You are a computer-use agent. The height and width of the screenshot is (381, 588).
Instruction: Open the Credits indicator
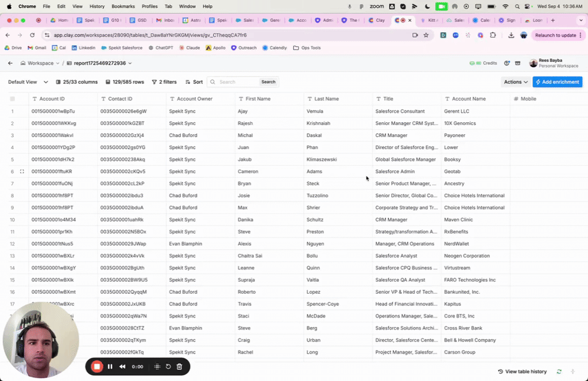(483, 63)
